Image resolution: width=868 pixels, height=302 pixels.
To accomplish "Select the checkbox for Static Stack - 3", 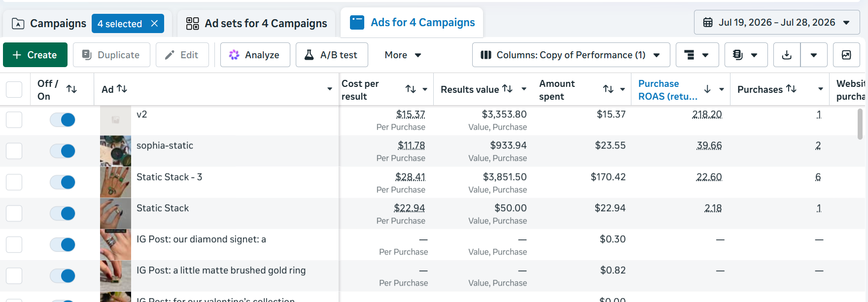I will pos(14,182).
